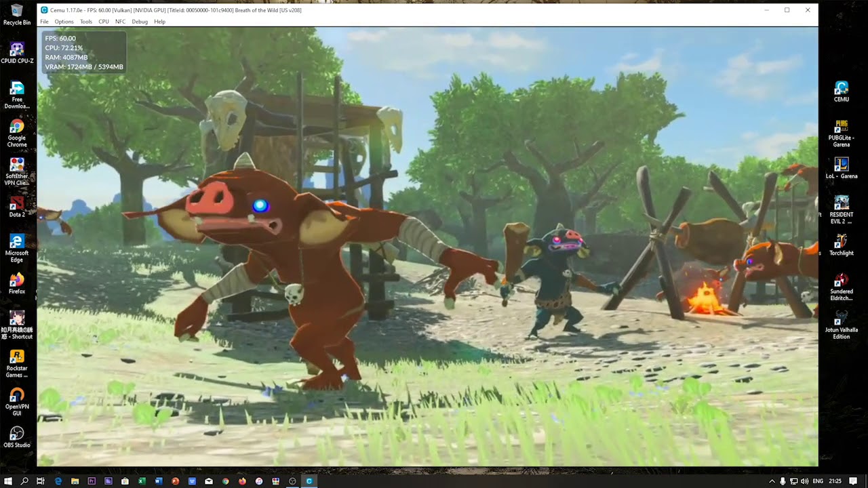Image resolution: width=868 pixels, height=488 pixels.
Task: Open Task View on the taskbar
Action: [x=41, y=481]
